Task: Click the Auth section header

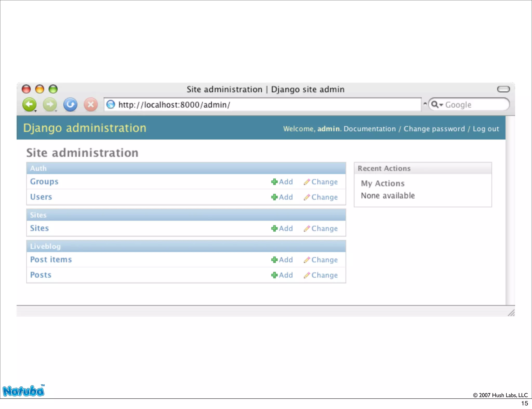Action: (x=186, y=168)
